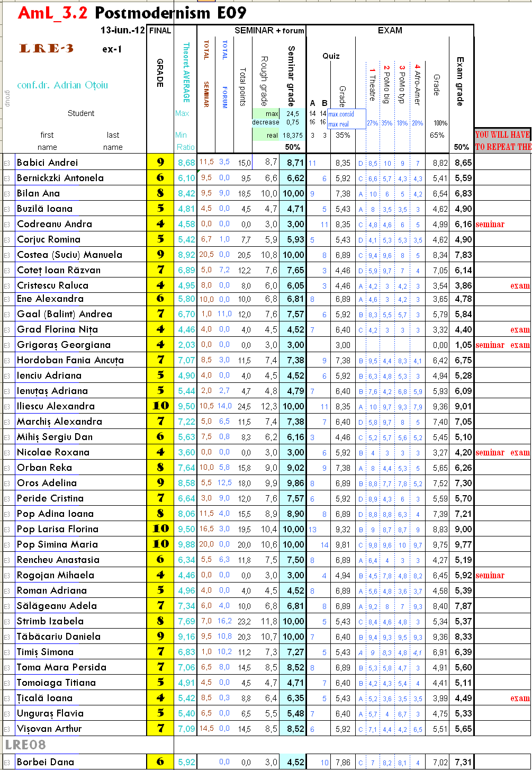Select the name Ene Alexandra
The width and height of the screenshot is (532, 770).
(x=50, y=299)
